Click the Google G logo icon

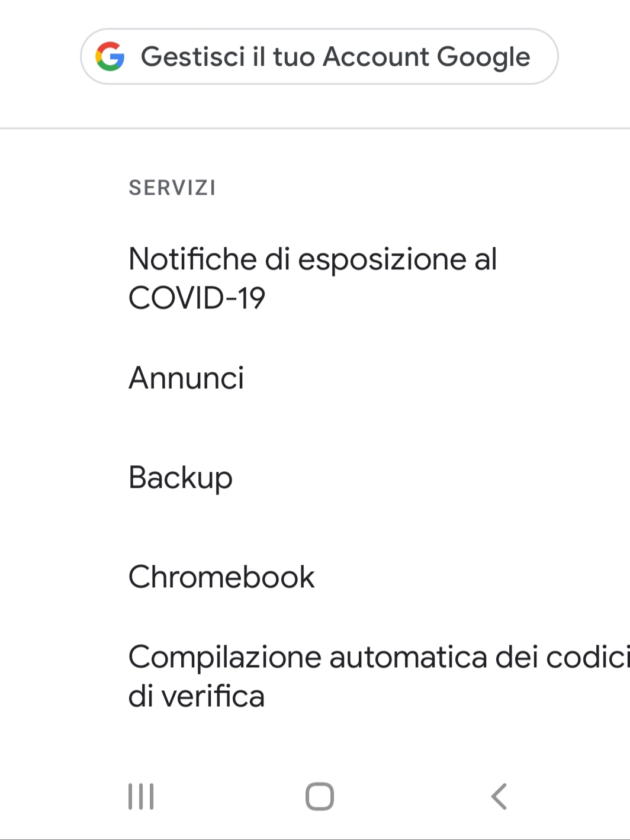110,57
